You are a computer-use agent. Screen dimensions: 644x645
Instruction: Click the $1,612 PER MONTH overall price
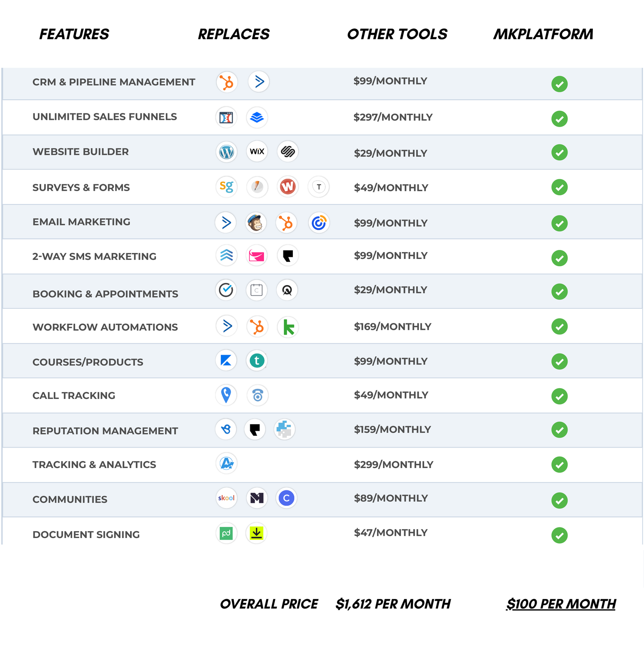tap(393, 604)
